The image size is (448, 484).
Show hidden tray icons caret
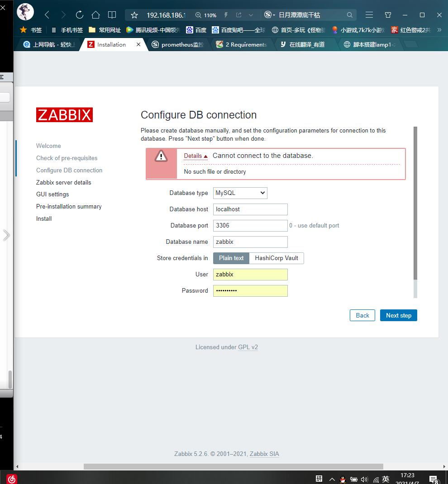click(x=332, y=479)
